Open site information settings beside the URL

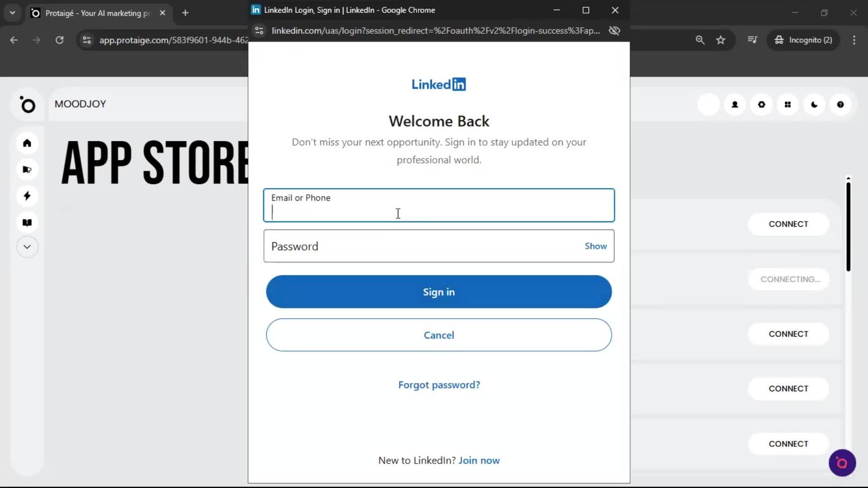point(259,30)
